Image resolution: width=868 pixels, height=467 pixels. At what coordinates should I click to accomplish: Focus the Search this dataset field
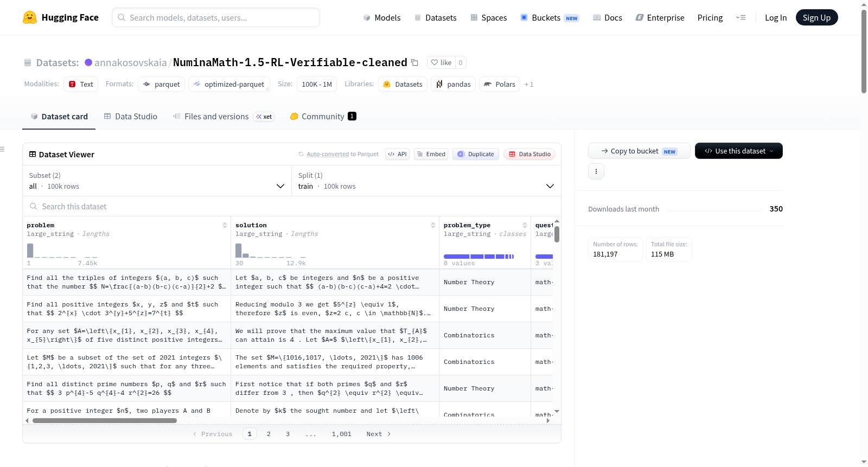coord(292,206)
